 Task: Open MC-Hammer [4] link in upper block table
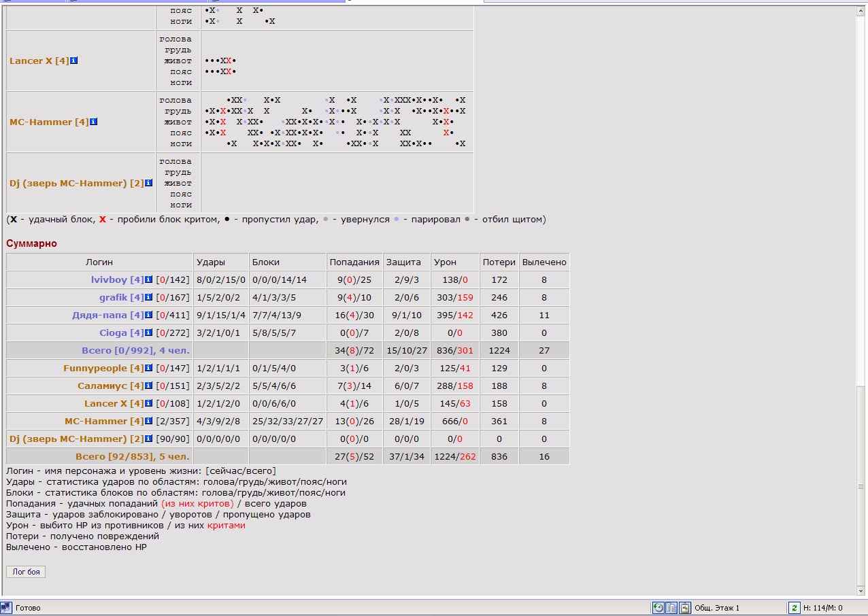(x=49, y=122)
